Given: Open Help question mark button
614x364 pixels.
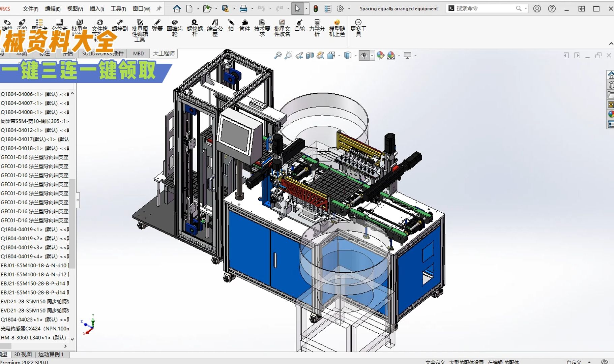Looking at the screenshot, I should point(552,8).
